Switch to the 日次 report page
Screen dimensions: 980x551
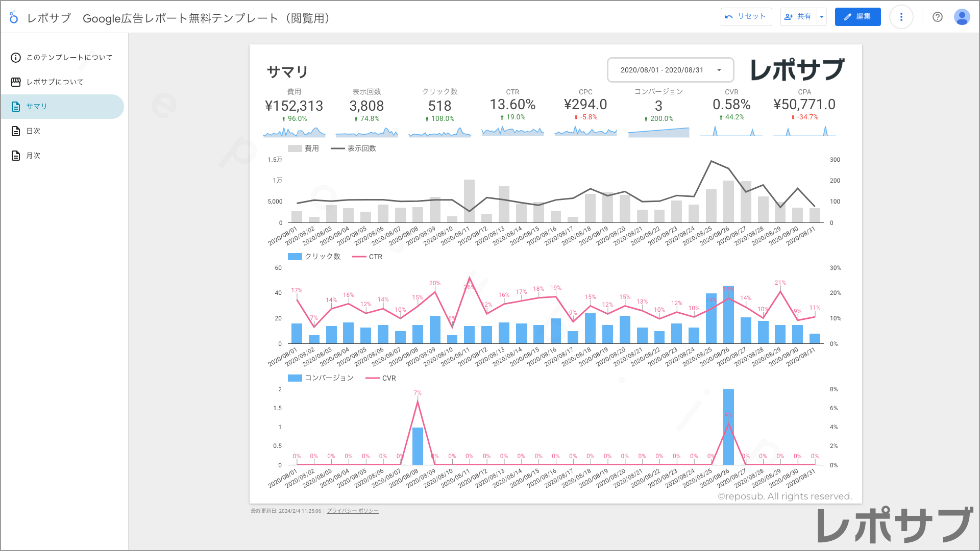(x=34, y=131)
